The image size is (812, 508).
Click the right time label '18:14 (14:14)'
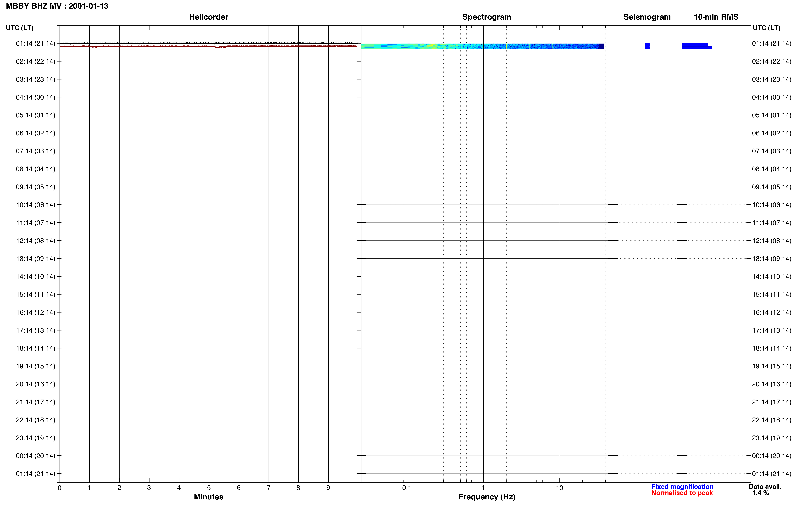(x=772, y=348)
